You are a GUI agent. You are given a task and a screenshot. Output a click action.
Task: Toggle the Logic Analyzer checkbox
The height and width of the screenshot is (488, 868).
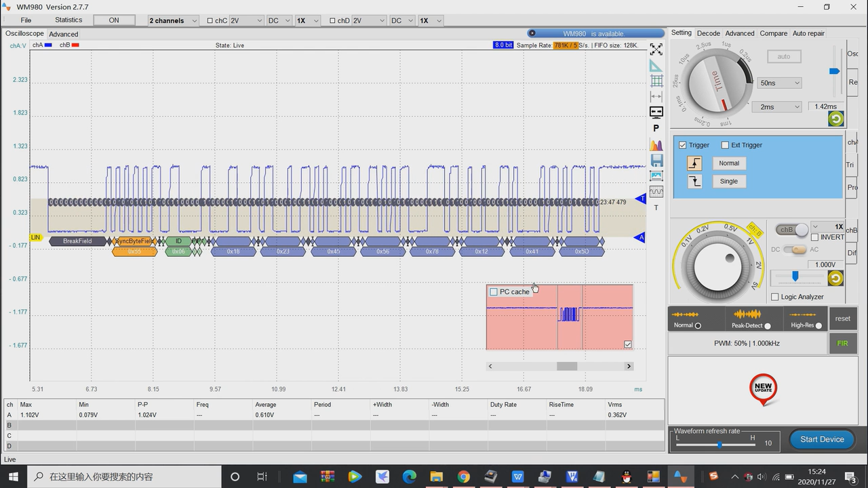[x=775, y=297]
